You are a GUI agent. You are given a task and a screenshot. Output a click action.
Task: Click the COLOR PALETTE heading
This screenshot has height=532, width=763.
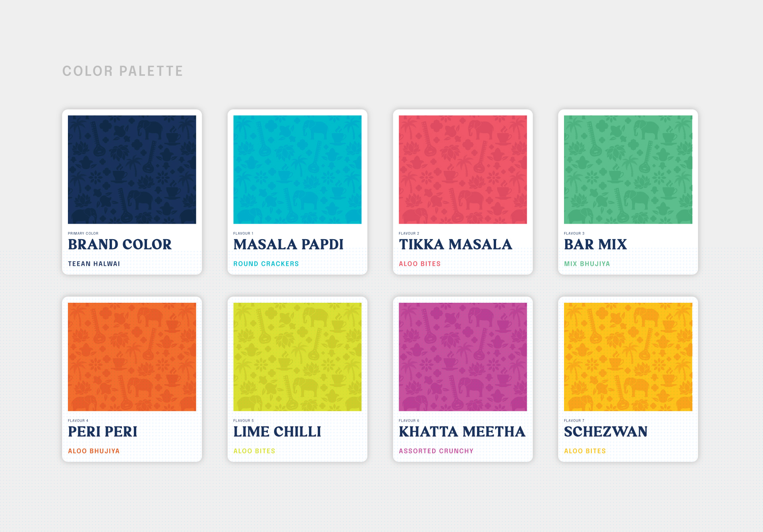coord(123,71)
